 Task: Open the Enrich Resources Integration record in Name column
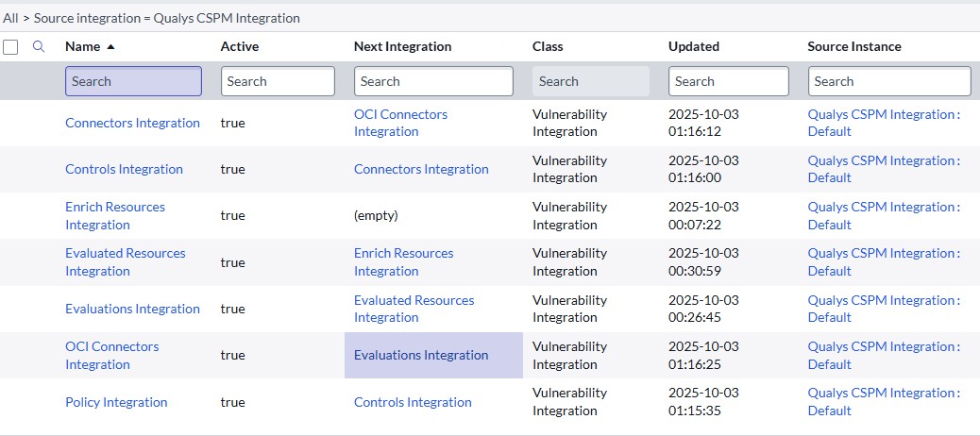pos(115,215)
